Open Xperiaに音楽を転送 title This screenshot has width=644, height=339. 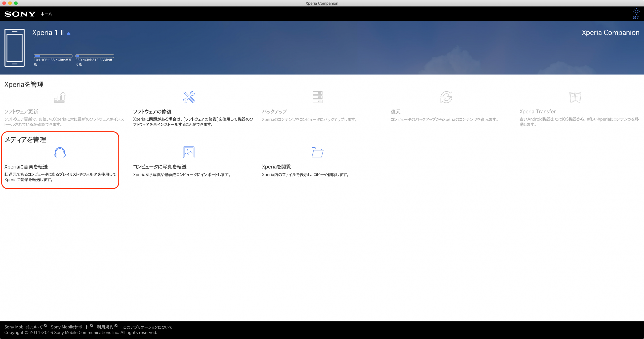(x=26, y=167)
